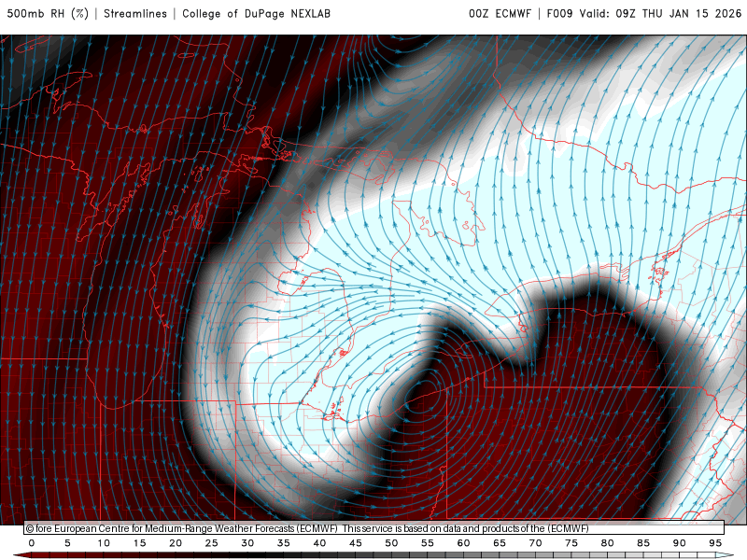Click the "Streamlines" label in header

click(x=135, y=14)
